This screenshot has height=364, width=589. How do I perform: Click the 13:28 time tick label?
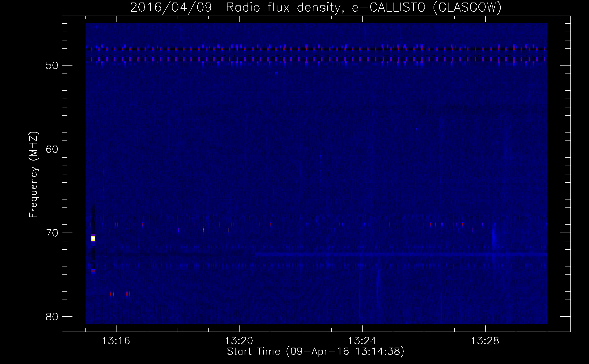click(485, 341)
